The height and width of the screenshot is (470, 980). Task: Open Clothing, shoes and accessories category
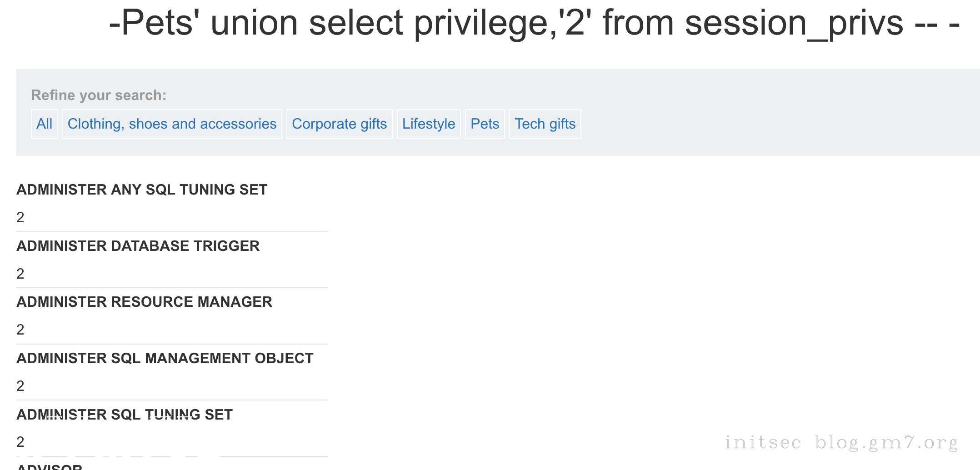coord(172,124)
